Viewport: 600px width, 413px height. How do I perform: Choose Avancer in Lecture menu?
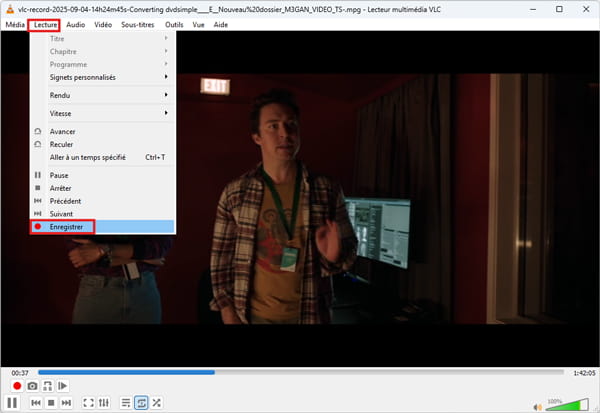pos(103,132)
